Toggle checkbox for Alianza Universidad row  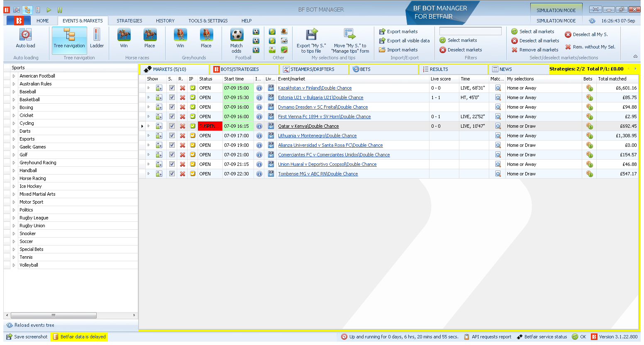[172, 145]
